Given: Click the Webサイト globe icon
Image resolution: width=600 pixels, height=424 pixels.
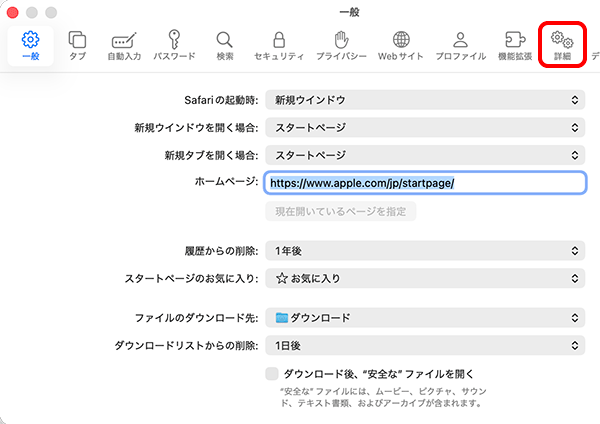Looking at the screenshot, I should (x=400, y=40).
